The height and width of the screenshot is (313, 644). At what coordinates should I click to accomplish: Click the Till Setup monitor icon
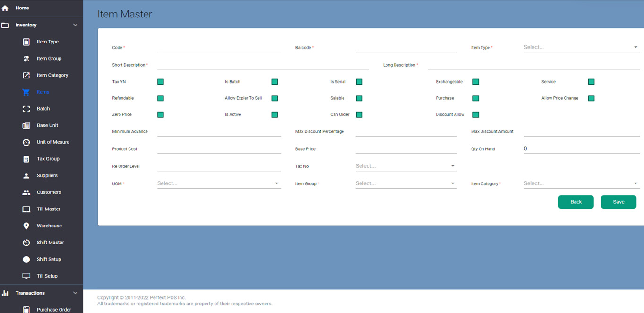coord(26,276)
